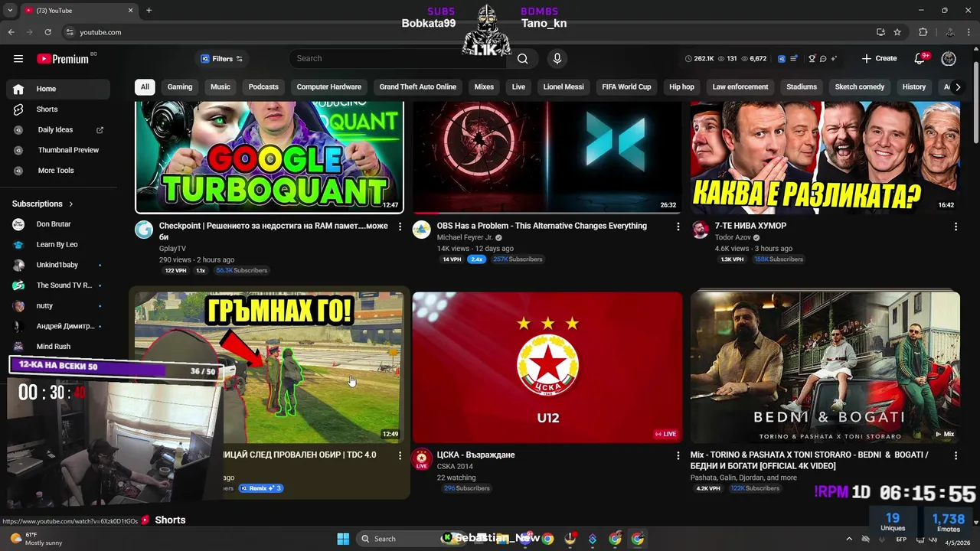Select the FIFA World Cup chip

pos(626,87)
